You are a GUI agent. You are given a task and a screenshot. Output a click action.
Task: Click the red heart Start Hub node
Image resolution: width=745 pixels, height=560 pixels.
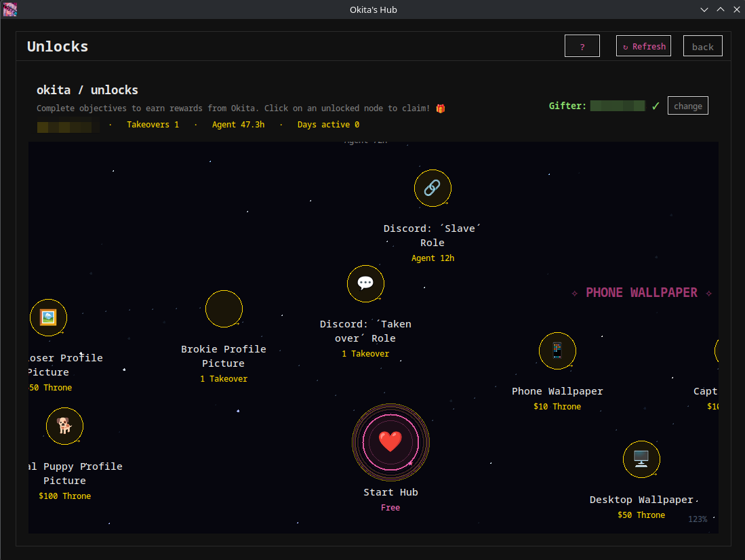tap(390, 442)
